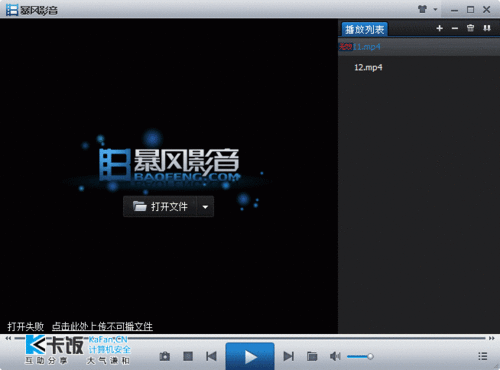Screen dimensions: 500x370
Task: Remove the selected item with the minus icon
Action: pyautogui.click(x=455, y=28)
